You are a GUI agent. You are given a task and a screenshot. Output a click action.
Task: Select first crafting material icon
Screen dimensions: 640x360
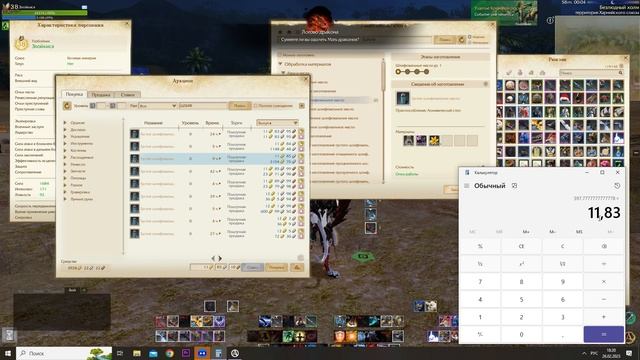pyautogui.click(x=408, y=140)
